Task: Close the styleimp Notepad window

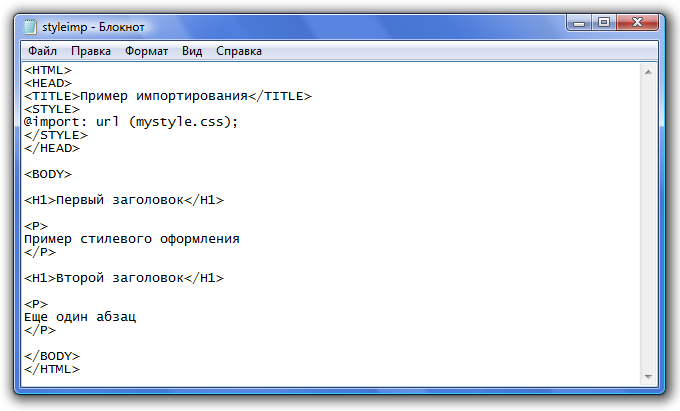Action: click(638, 23)
